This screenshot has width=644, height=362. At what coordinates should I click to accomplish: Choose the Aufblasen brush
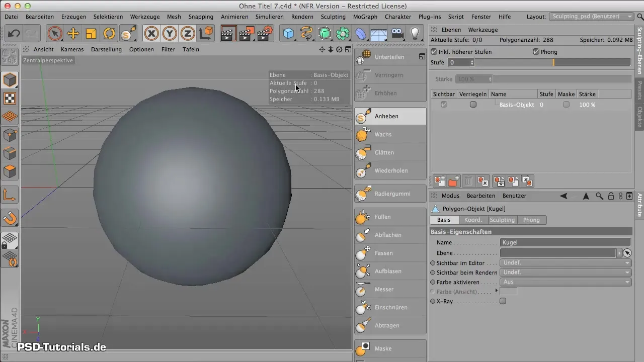pyautogui.click(x=390, y=271)
